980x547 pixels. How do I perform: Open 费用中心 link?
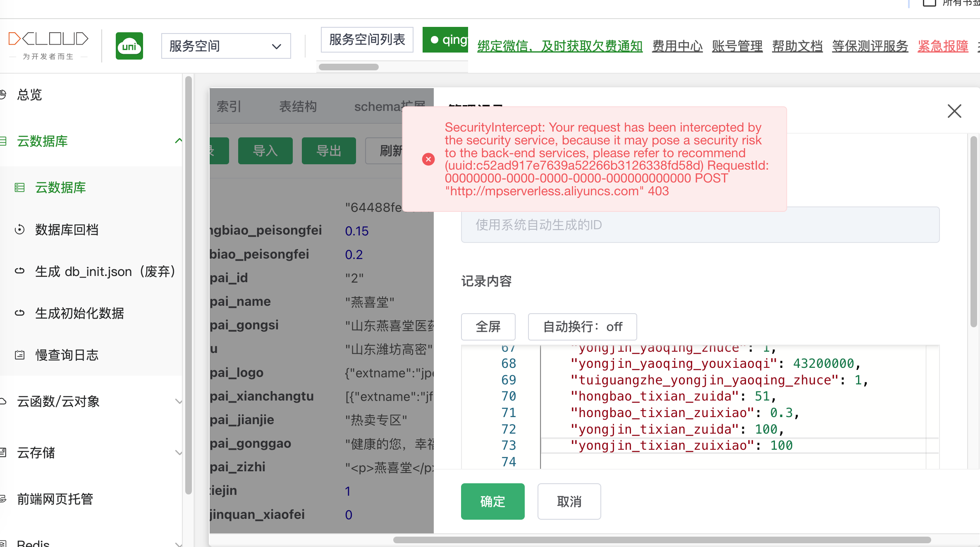click(677, 46)
